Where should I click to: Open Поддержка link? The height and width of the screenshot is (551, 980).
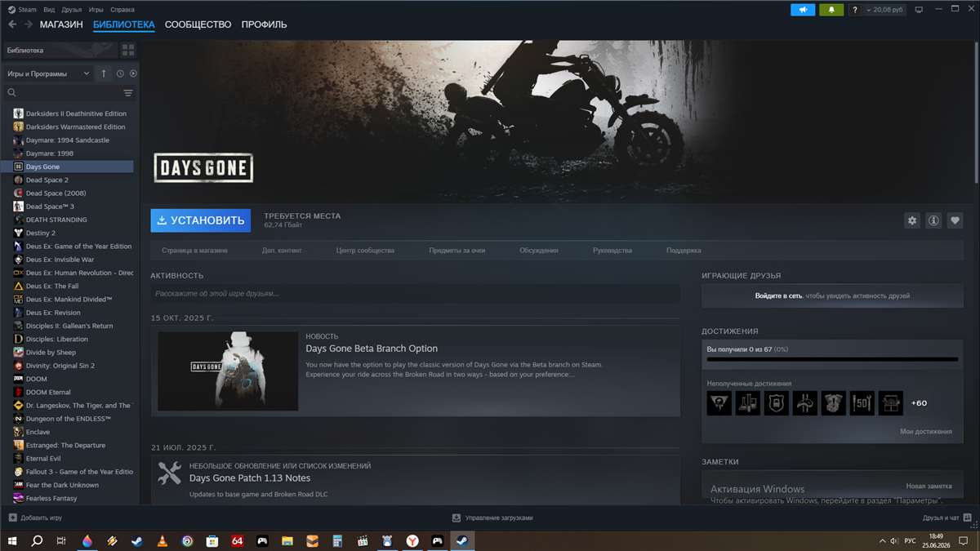click(x=684, y=251)
